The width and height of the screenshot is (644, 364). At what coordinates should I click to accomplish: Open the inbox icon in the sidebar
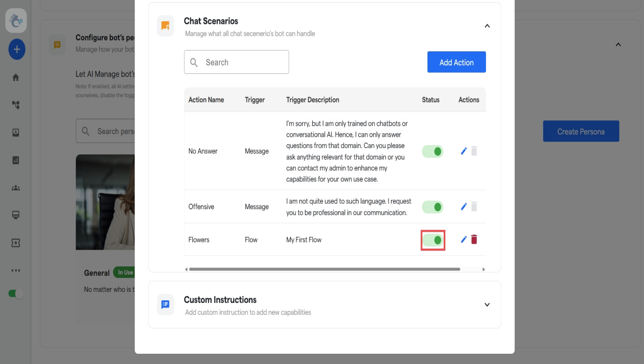click(16, 132)
